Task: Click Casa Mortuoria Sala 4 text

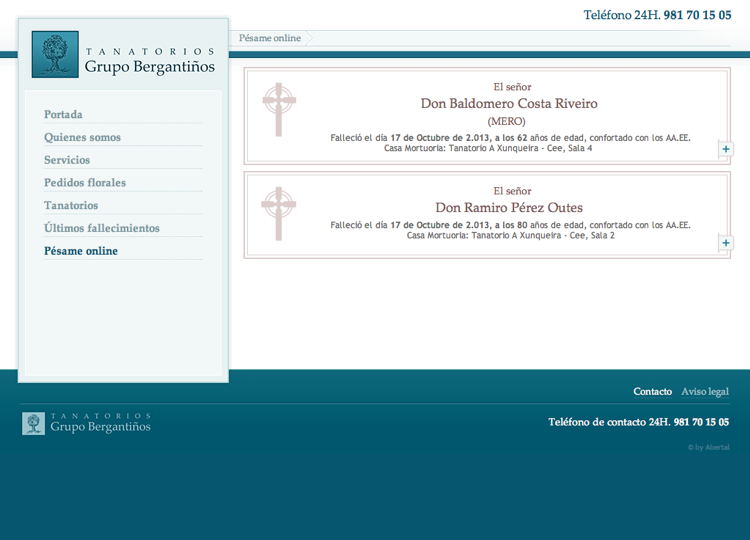Action: 488,148
